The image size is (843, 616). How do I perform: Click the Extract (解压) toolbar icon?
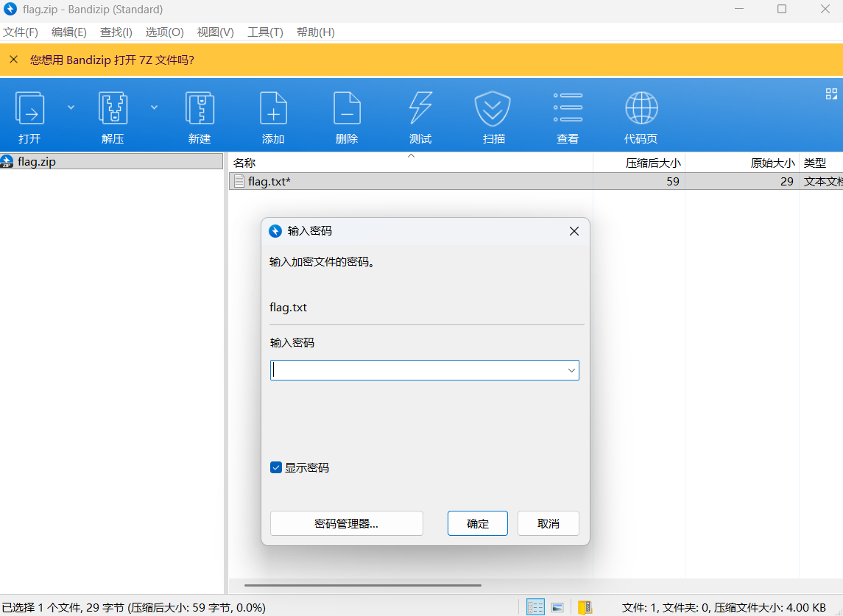point(113,109)
